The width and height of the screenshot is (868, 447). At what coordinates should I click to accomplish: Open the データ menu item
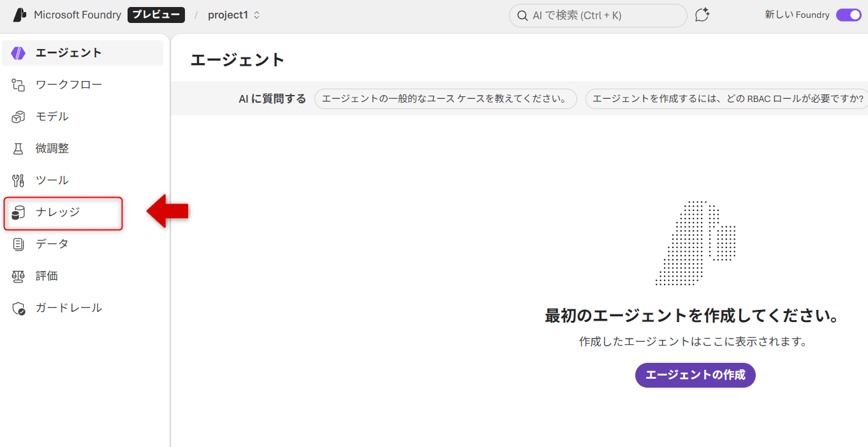pyautogui.click(x=83, y=244)
